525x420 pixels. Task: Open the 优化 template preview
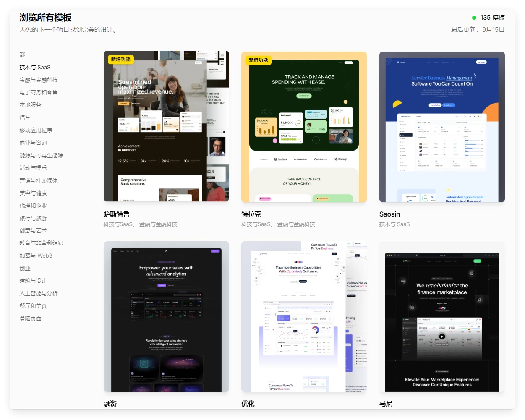pyautogui.click(x=304, y=317)
